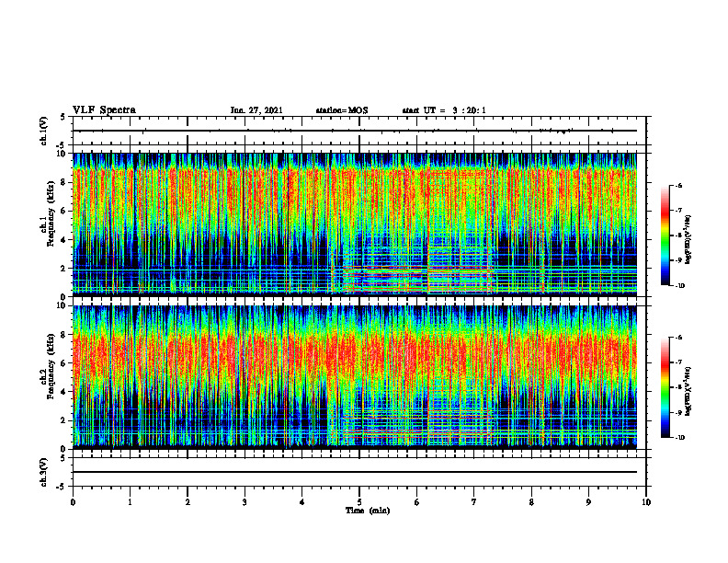The image size is (728, 563).
Task: Click the "2" minute tick label on time axis
Action: (188, 502)
